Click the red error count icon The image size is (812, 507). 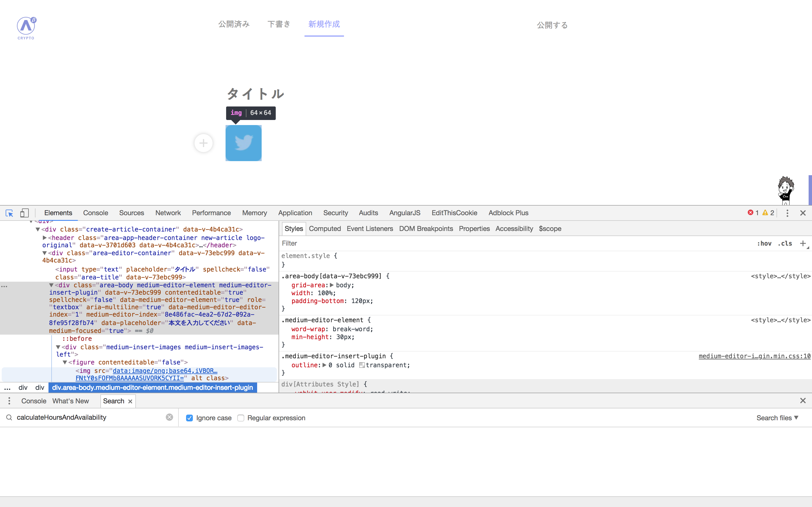coord(751,213)
